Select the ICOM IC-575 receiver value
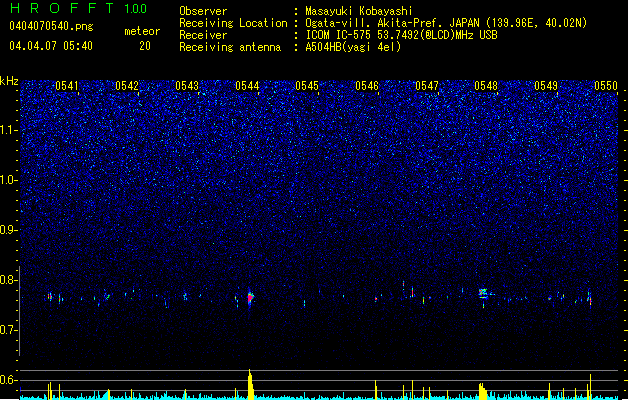The width and height of the screenshot is (629, 400). 401,35
